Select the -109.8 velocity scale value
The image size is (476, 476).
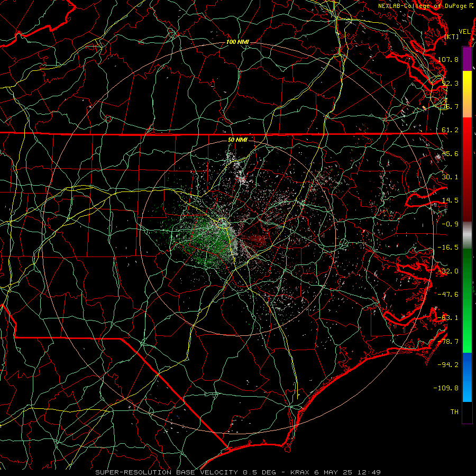[446, 388]
